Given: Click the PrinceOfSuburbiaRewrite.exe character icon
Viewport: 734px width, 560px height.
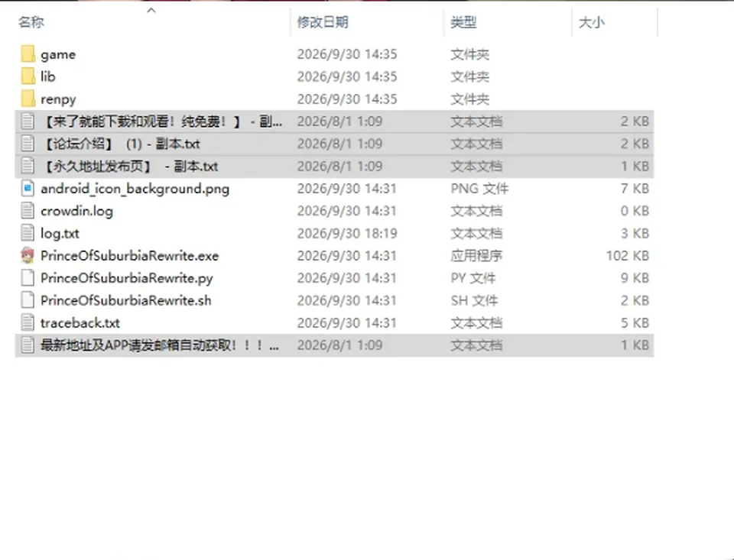Looking at the screenshot, I should [28, 255].
